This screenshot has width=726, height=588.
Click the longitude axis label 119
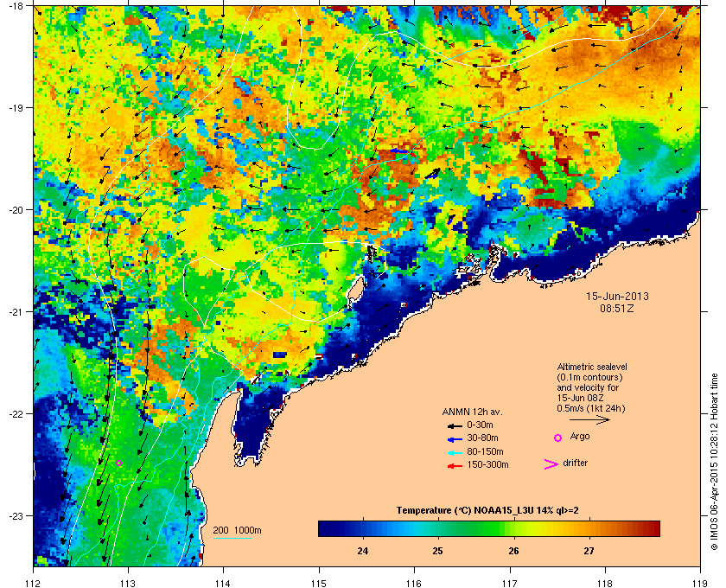click(700, 583)
